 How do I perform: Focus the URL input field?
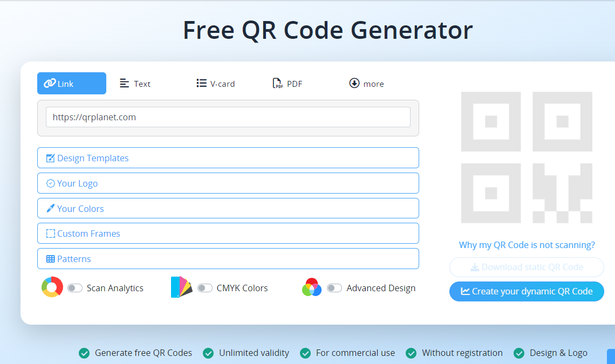[x=228, y=117]
